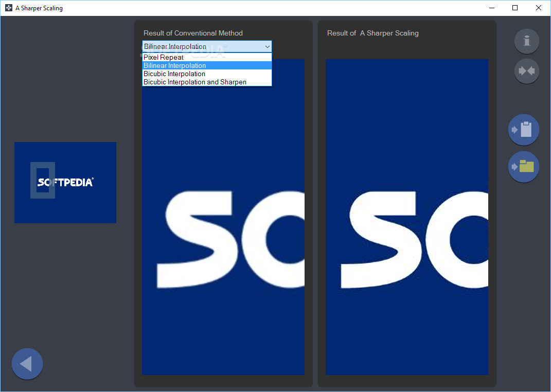Minimize the window
This screenshot has width=551, height=392.
tap(492, 8)
